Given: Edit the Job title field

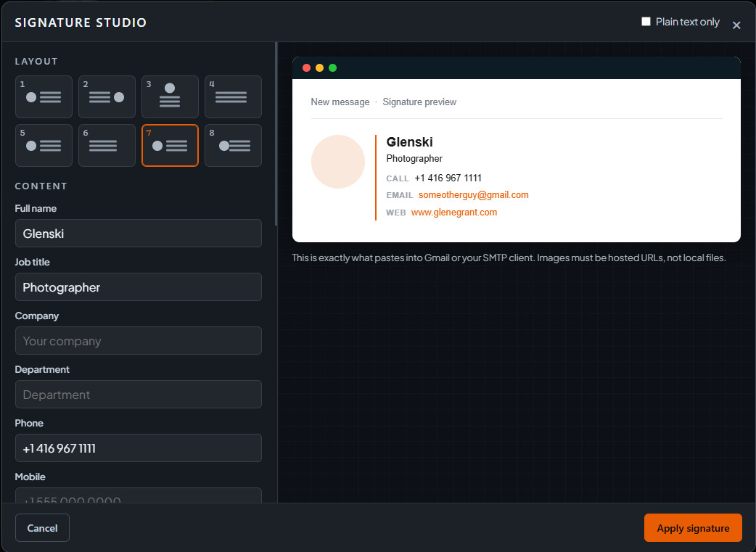Looking at the screenshot, I should coord(139,287).
